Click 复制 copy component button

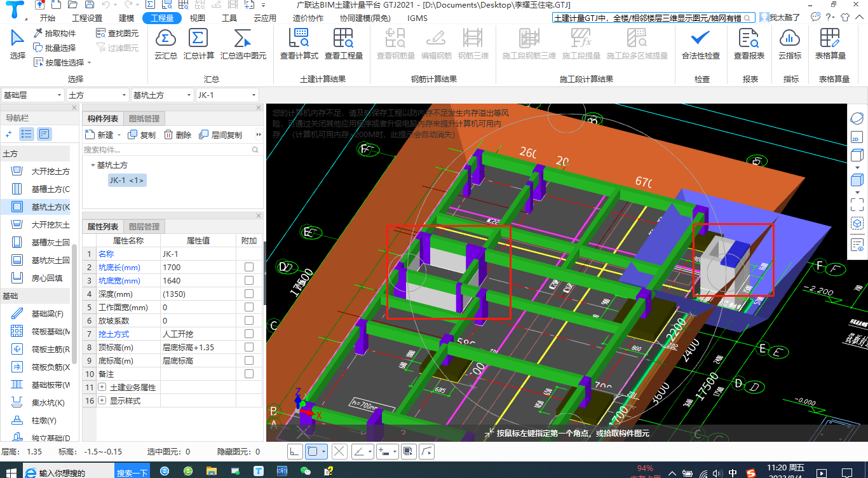point(142,135)
